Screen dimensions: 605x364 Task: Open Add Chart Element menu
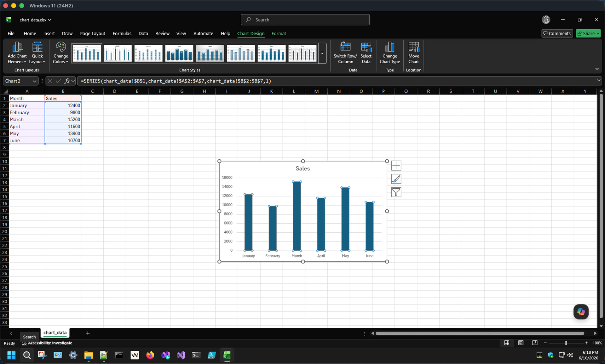tap(17, 53)
